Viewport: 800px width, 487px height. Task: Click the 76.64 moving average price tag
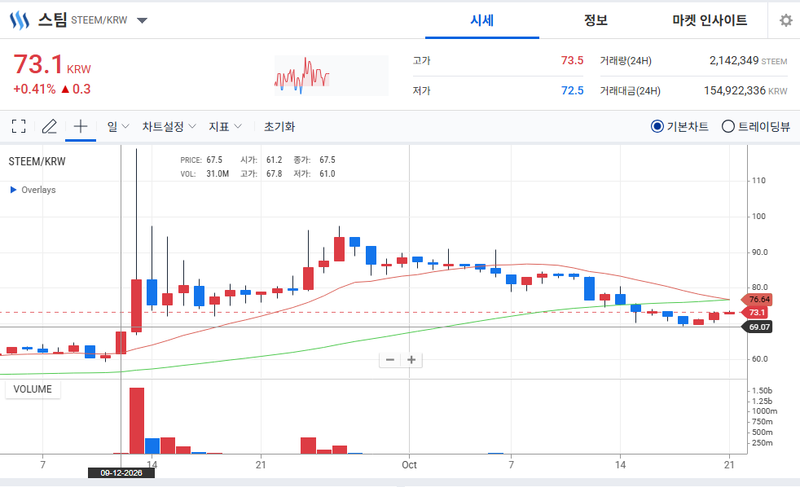pyautogui.click(x=757, y=299)
